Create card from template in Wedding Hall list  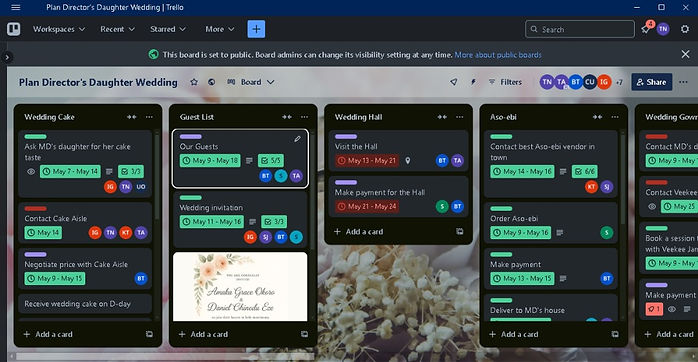tap(459, 232)
